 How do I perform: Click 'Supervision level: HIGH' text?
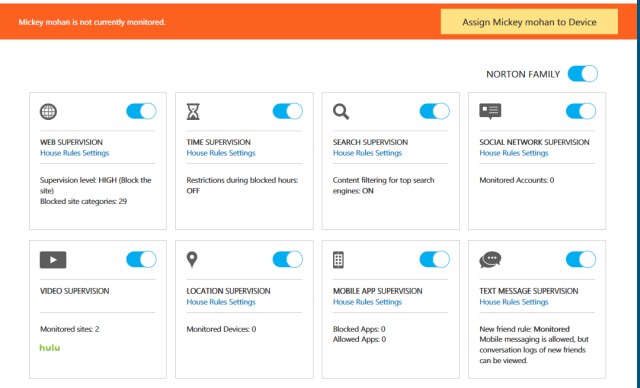[x=78, y=180]
